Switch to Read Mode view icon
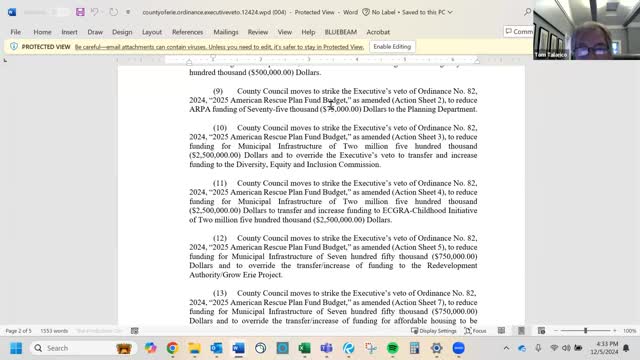 coord(501,331)
